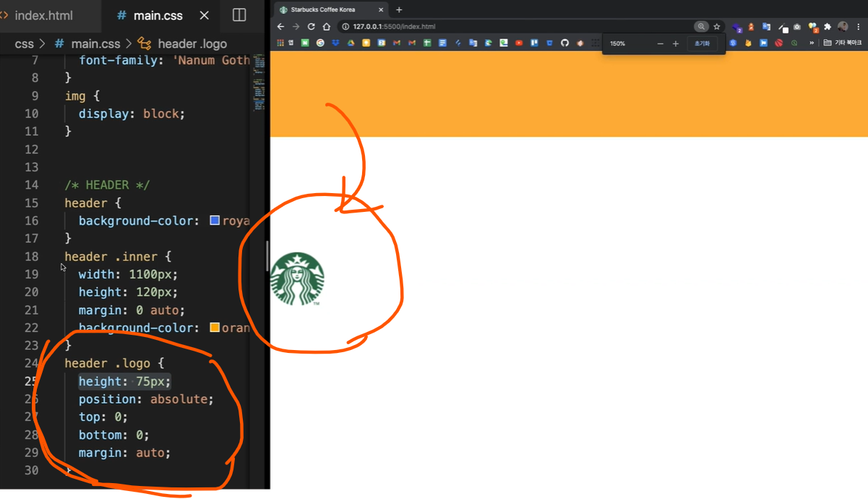
Task: Click the 'display: block;' line
Action: tap(132, 114)
